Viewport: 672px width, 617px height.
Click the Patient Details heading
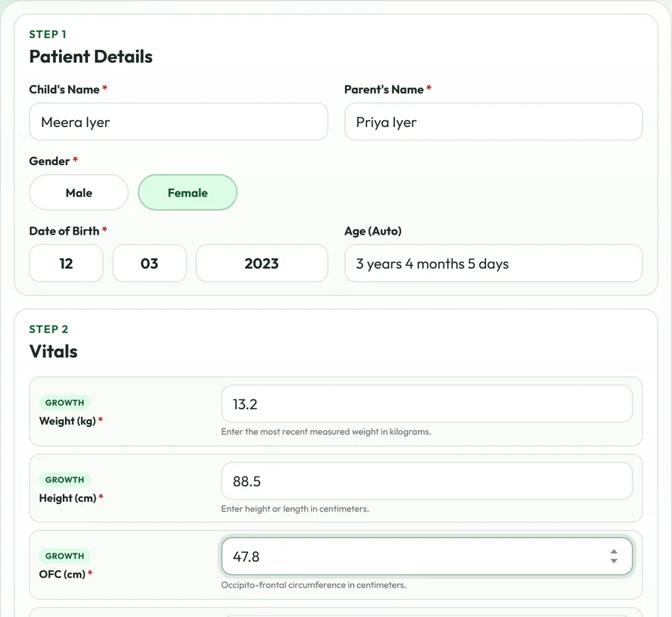click(x=91, y=57)
